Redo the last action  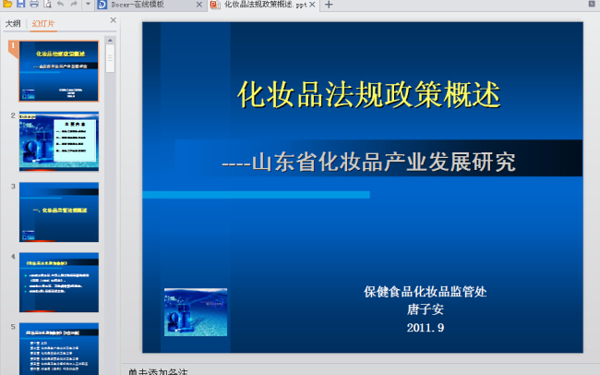click(x=74, y=4)
